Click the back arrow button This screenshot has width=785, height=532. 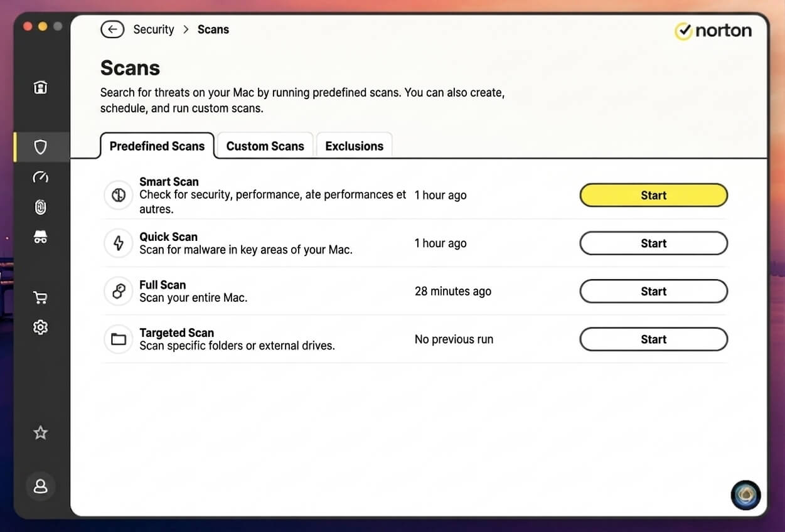click(x=112, y=29)
